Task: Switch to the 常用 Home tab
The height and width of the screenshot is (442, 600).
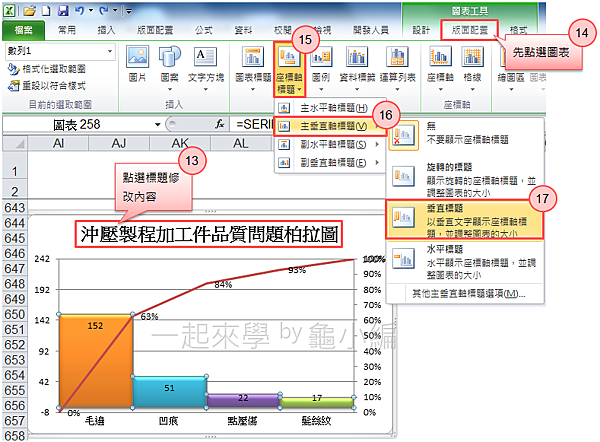Action: tap(67, 30)
